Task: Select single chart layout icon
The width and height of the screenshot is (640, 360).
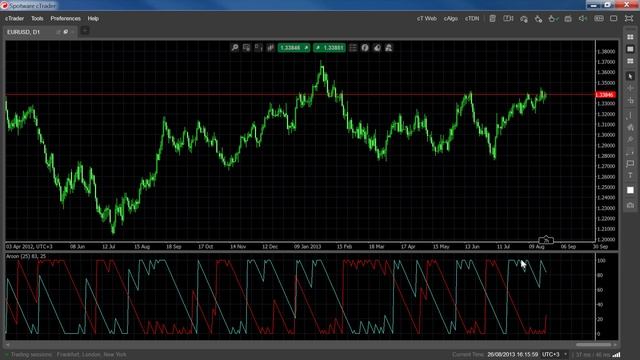Action: point(630,49)
